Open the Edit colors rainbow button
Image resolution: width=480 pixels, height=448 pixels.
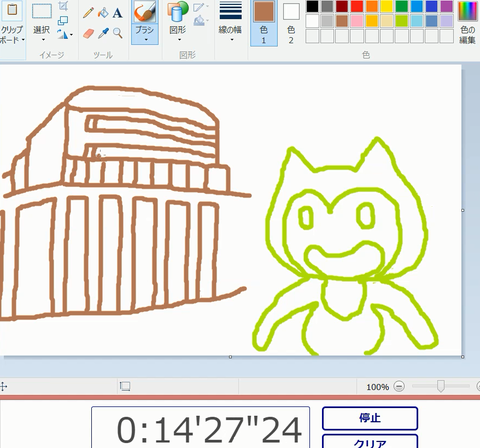tap(467, 22)
